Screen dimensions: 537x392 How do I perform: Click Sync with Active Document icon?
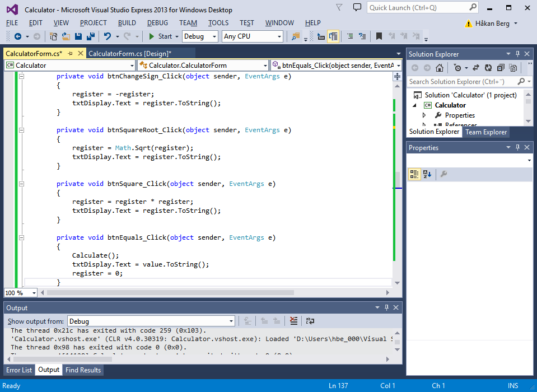point(476,68)
